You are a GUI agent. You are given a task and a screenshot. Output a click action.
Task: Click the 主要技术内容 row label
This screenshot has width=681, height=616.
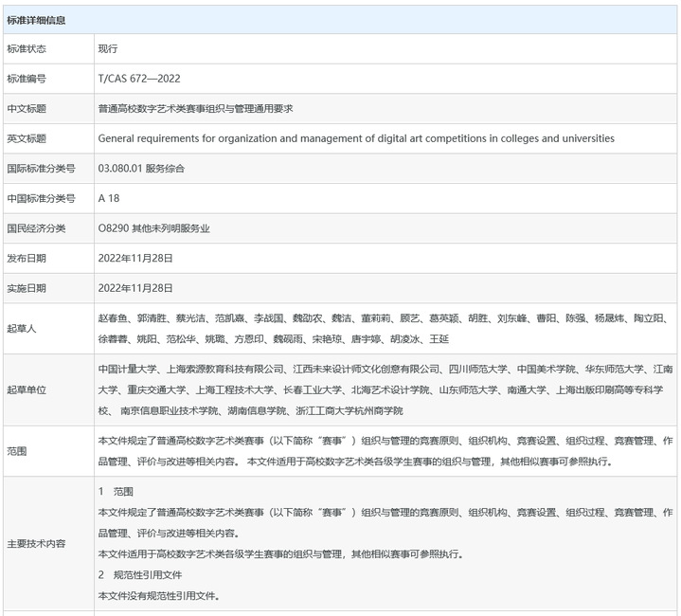36,544
